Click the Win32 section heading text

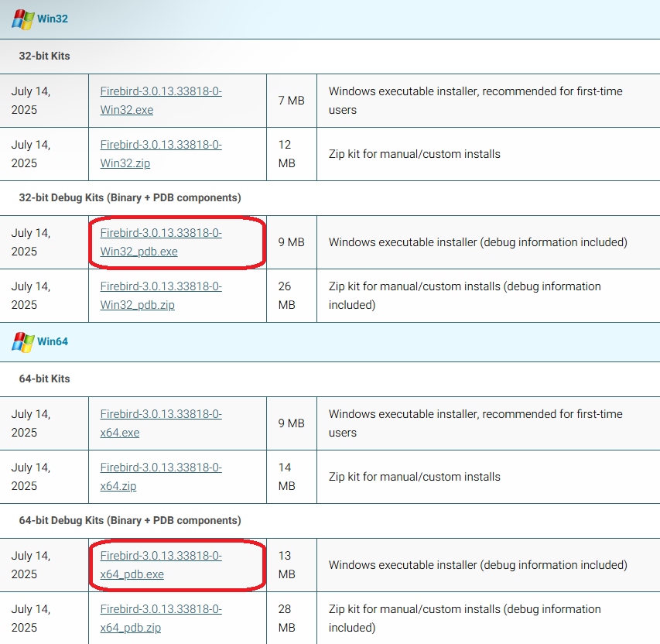click(53, 19)
